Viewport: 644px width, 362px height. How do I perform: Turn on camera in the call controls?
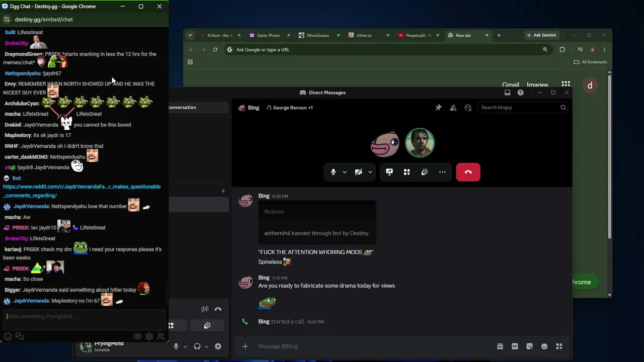point(358,172)
